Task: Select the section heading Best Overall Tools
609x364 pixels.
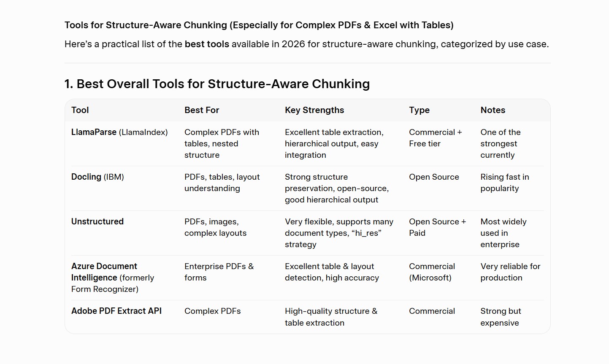Action: click(217, 84)
